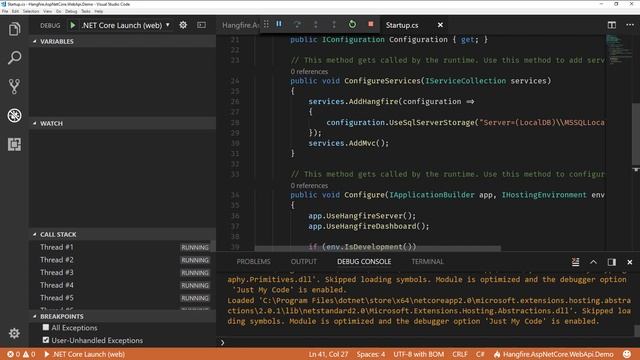Close the Startup.cs tab

(440, 25)
